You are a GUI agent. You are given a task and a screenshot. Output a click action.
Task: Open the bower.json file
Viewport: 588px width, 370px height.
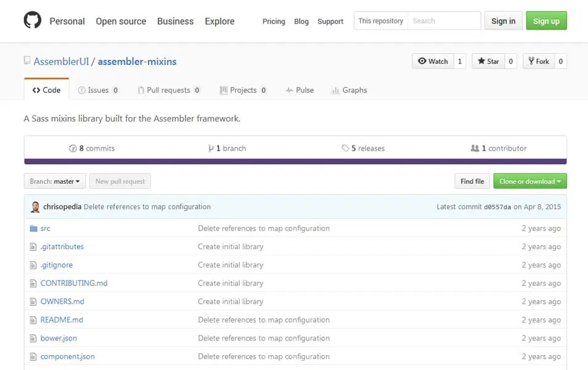[x=59, y=338]
